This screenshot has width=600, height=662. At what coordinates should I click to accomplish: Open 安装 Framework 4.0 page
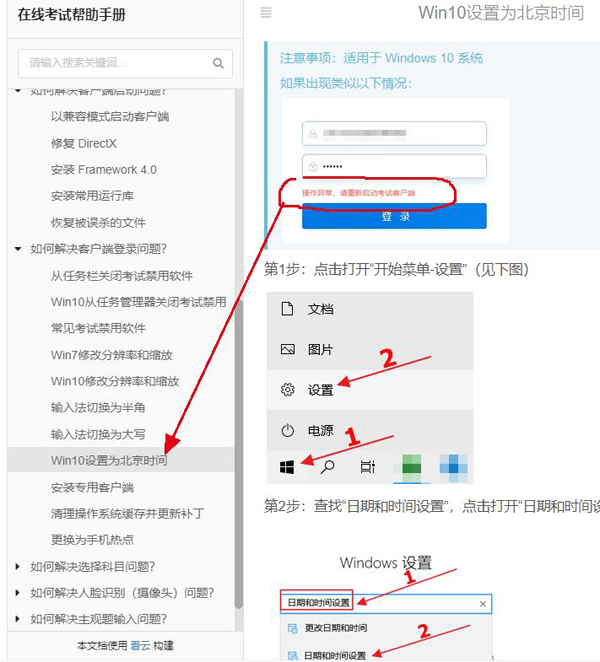click(103, 170)
